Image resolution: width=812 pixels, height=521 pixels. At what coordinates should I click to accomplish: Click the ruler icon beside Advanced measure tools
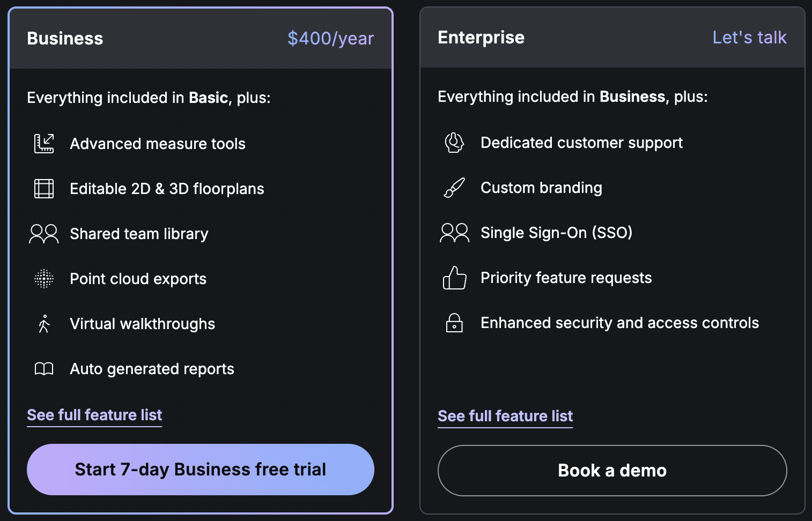point(43,144)
